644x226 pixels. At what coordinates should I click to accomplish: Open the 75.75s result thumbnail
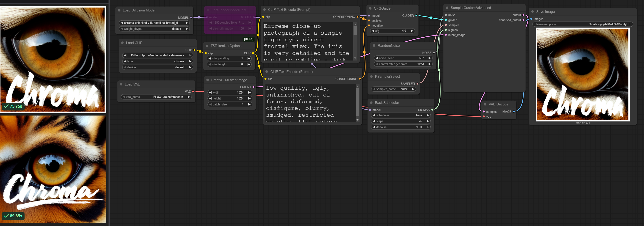[53, 59]
